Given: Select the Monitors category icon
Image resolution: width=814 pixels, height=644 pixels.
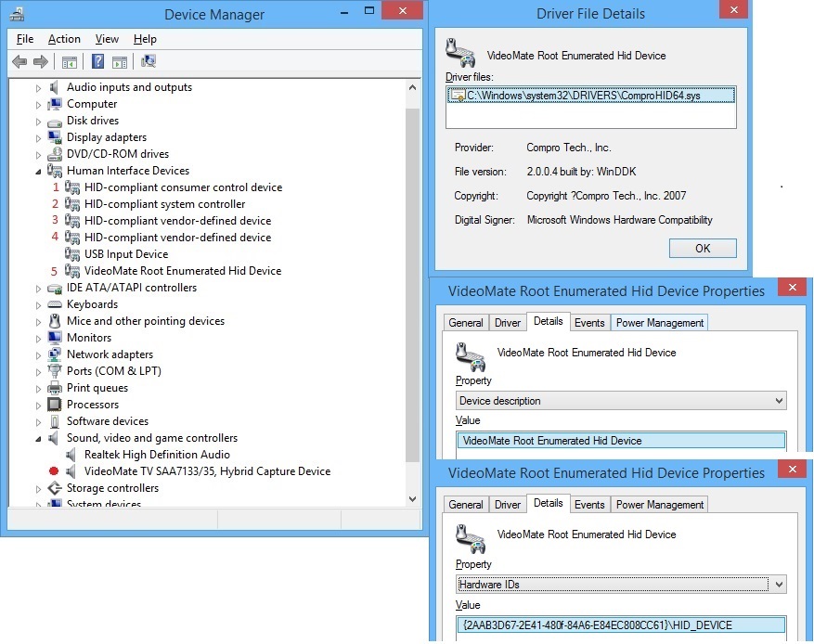Looking at the screenshot, I should pos(55,338).
